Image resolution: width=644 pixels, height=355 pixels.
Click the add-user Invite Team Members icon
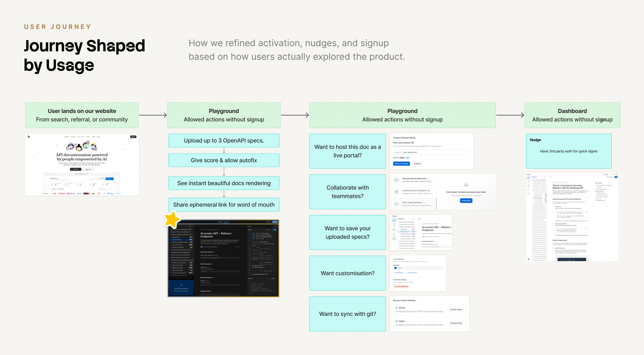397,204
